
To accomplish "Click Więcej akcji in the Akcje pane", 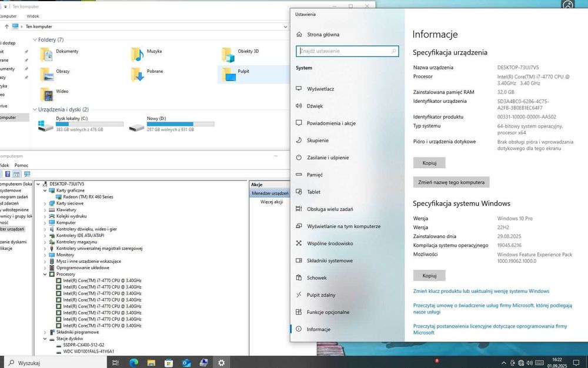I will (272, 202).
